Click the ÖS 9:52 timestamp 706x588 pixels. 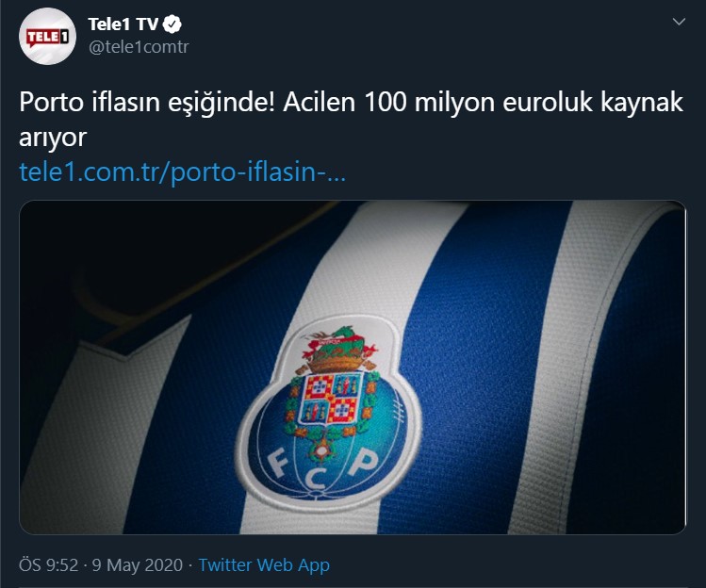(48, 565)
